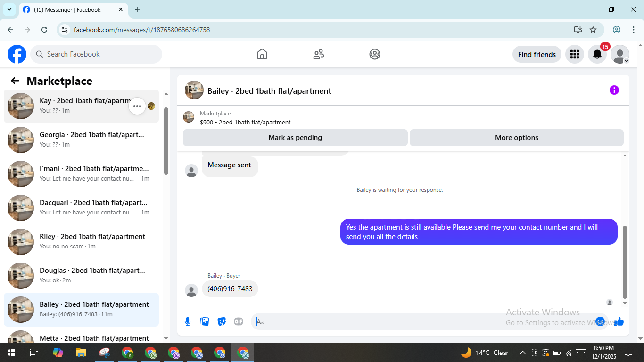Open the Windows Start menu
Viewport: 644px width, 362px height.
click(11, 353)
